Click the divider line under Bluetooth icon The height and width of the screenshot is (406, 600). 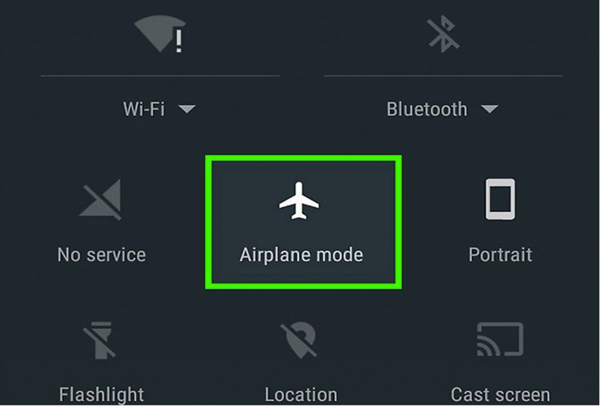[x=443, y=76]
